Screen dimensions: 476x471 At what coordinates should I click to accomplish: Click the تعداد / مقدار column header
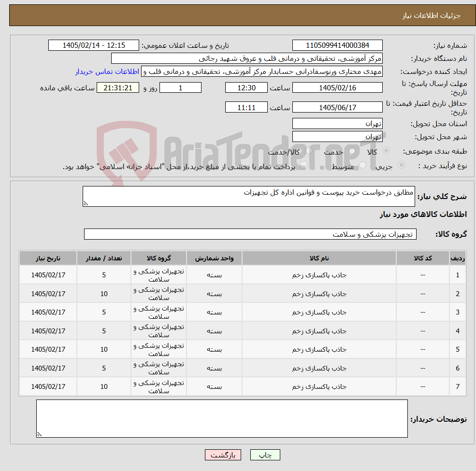[104, 258]
